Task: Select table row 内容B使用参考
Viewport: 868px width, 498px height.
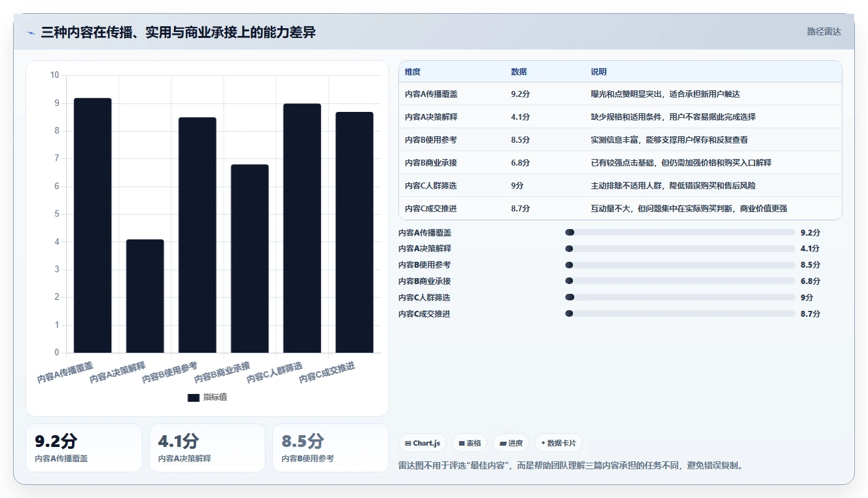Action: pos(620,139)
